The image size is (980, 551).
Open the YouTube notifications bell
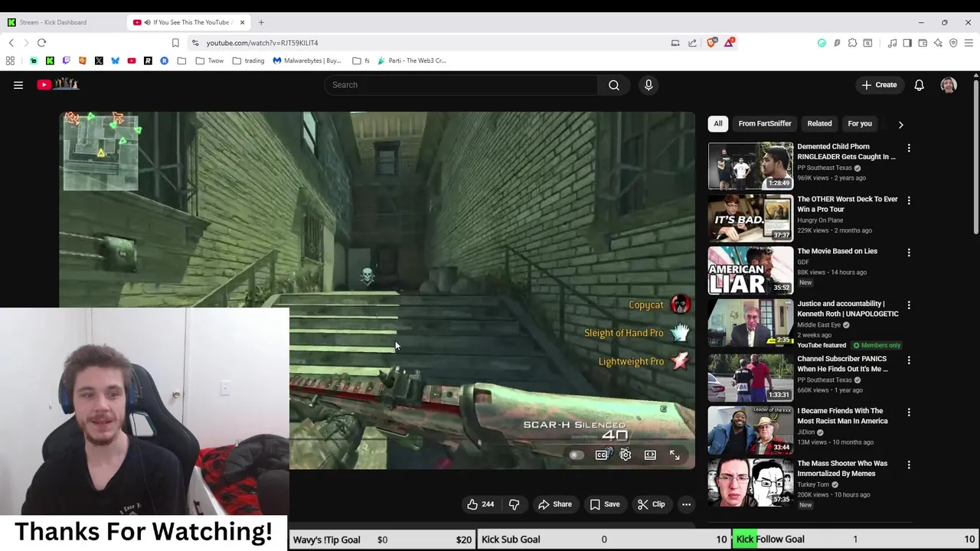[x=919, y=85]
